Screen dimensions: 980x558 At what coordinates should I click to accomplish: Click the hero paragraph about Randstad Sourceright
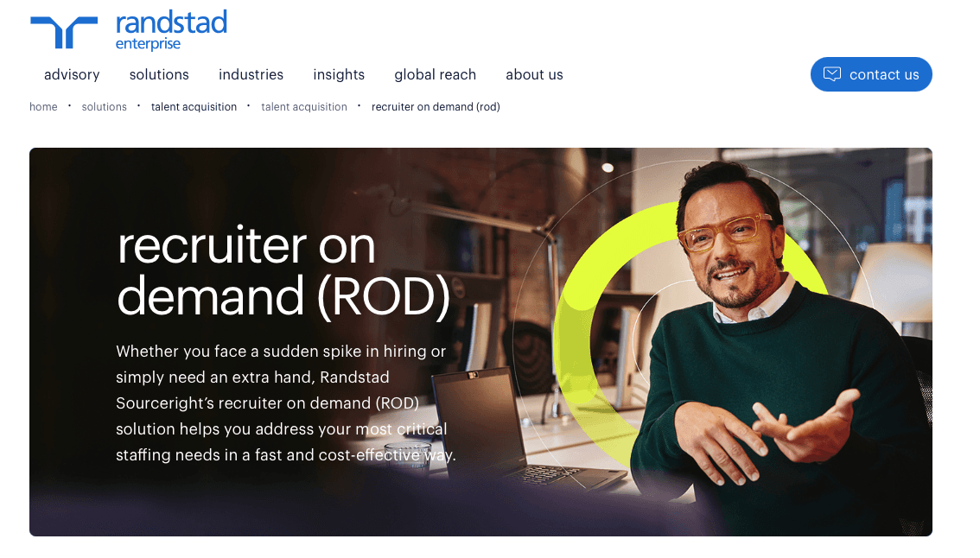click(x=286, y=403)
